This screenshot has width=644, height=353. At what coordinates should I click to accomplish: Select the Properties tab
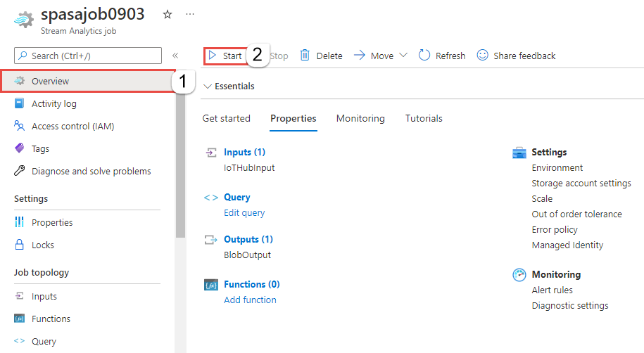click(293, 118)
